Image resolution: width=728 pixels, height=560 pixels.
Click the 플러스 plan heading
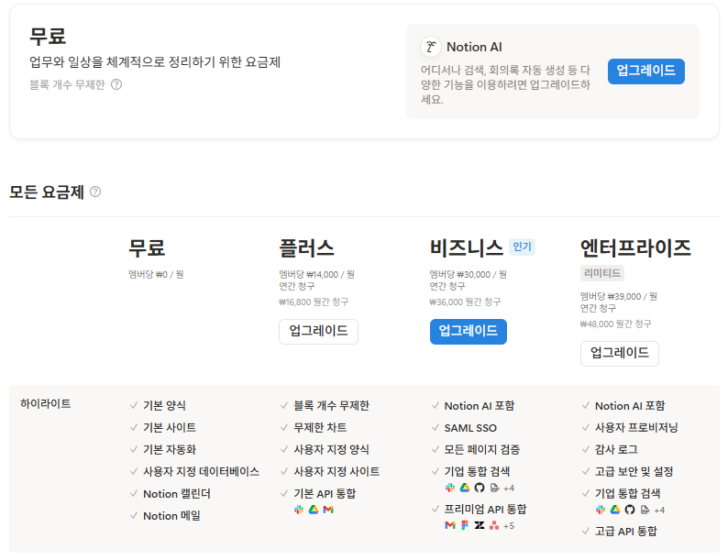coord(306,247)
